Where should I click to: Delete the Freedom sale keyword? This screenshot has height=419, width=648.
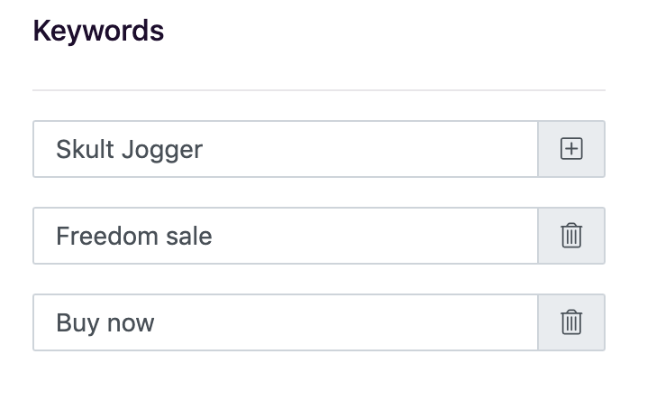click(x=571, y=236)
